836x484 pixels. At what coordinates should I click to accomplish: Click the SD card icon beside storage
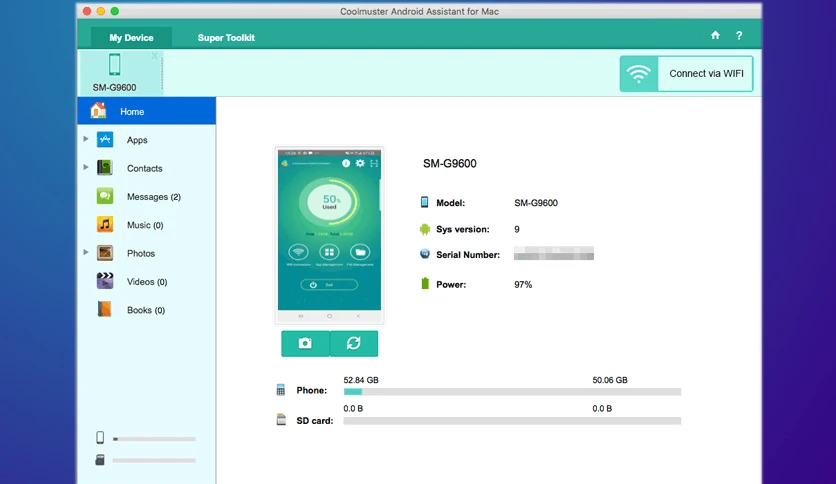click(281, 420)
